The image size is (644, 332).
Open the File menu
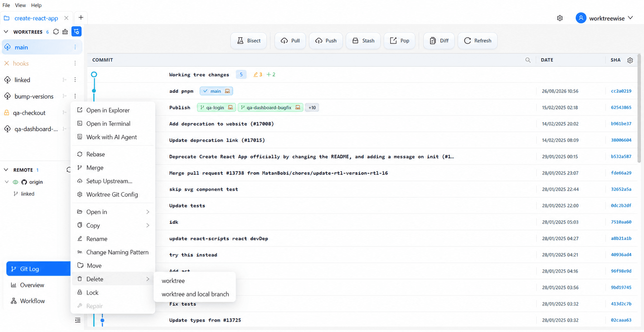click(x=6, y=5)
